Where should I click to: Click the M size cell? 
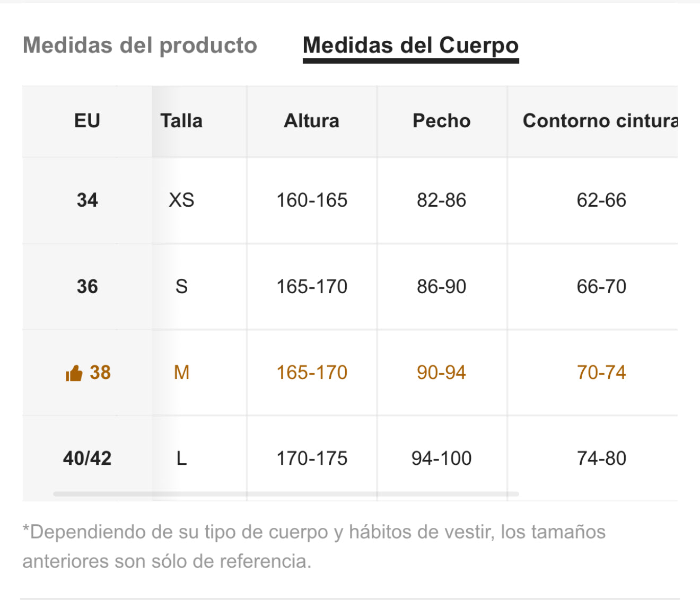(x=182, y=373)
